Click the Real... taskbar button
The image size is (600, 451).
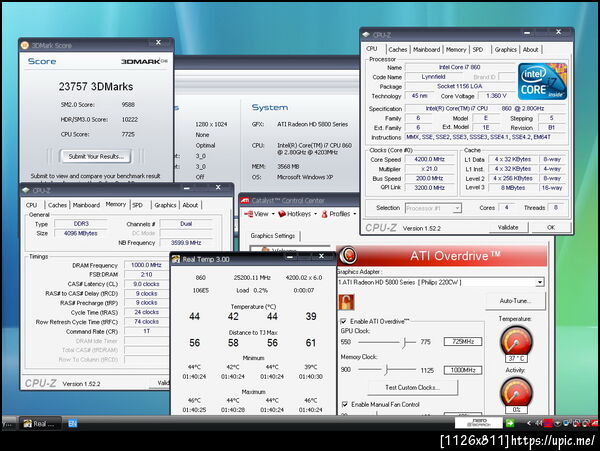click(40, 423)
